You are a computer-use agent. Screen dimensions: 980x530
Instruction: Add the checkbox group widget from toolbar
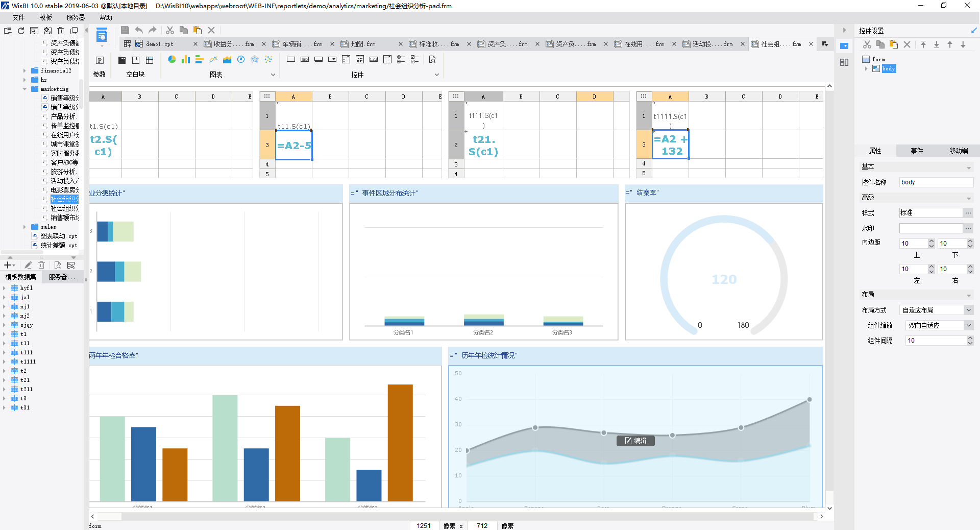(414, 60)
